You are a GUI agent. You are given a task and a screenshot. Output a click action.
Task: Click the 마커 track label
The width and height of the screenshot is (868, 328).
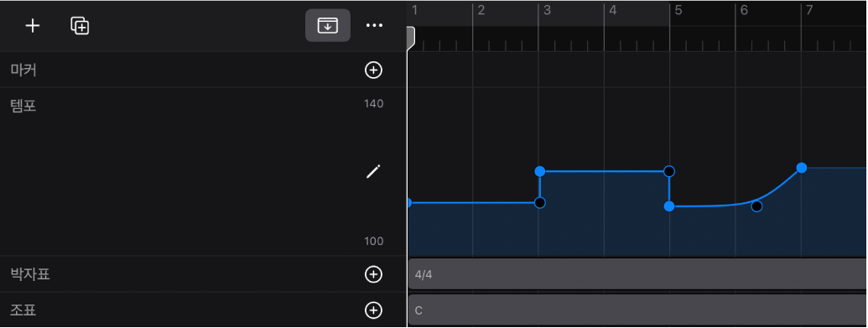(x=23, y=70)
